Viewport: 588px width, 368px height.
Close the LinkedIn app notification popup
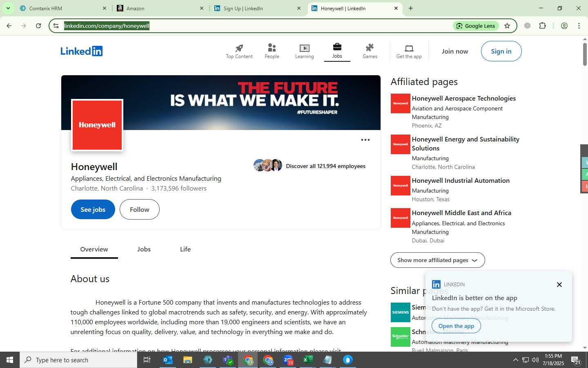tap(559, 285)
